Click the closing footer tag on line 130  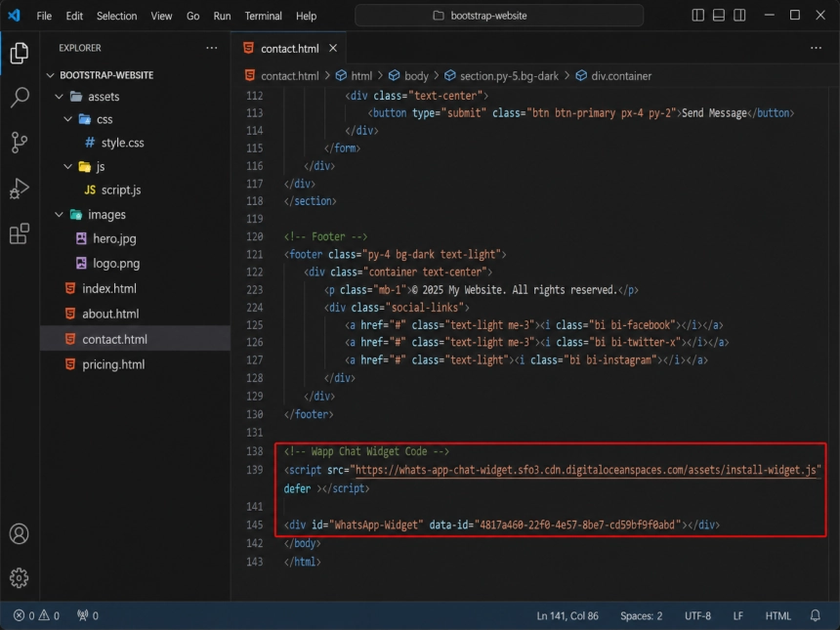(x=309, y=414)
